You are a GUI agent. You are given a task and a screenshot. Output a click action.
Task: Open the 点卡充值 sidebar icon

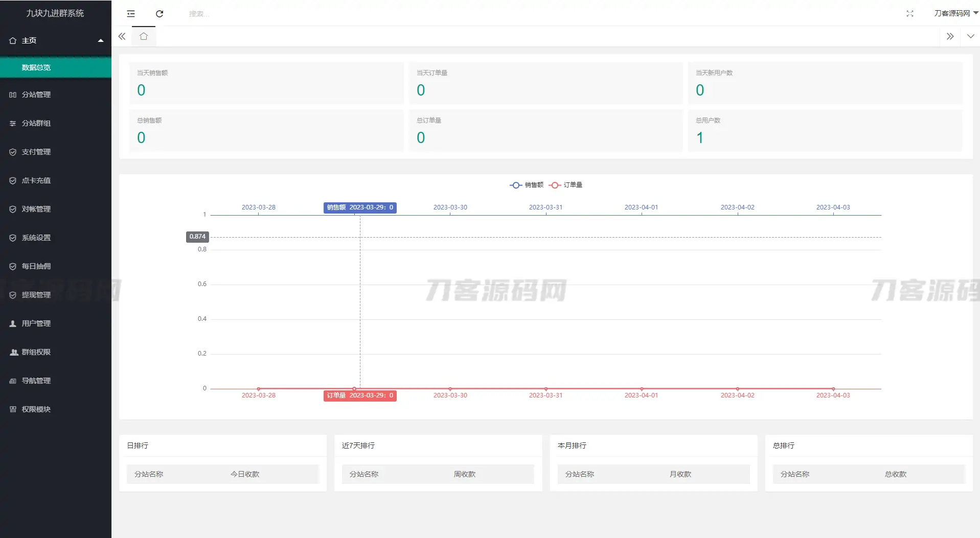tap(13, 180)
